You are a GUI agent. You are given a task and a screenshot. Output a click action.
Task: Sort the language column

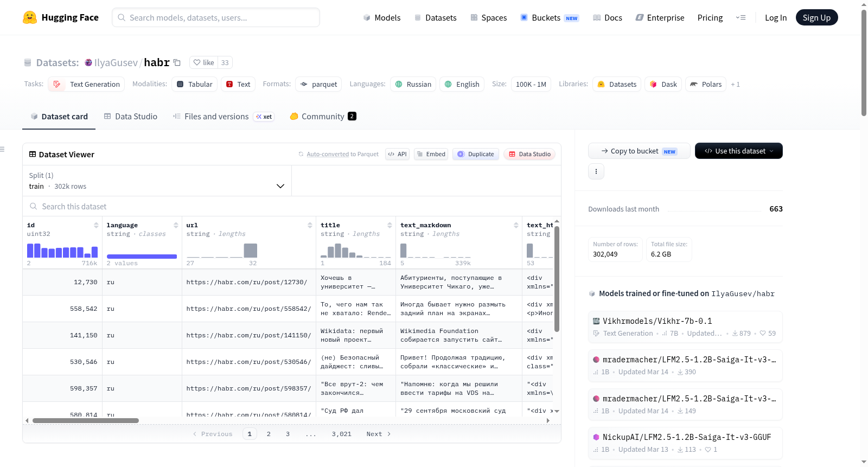click(x=176, y=225)
